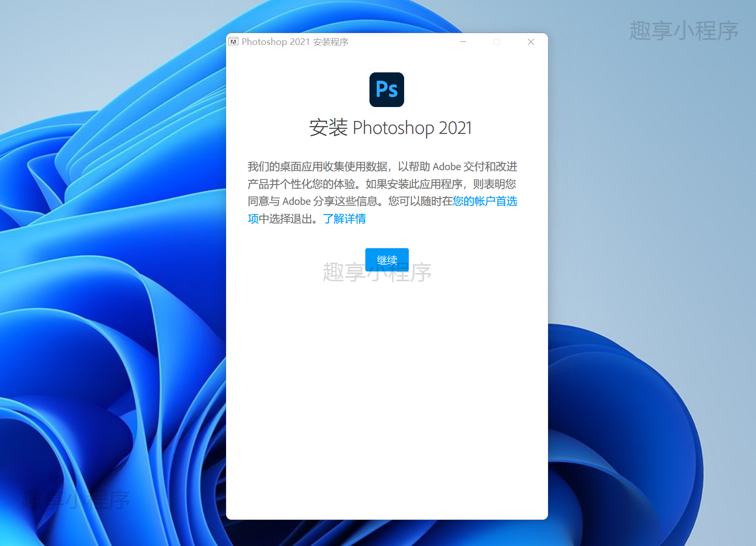756x546 pixels.
Task: Open the 您的帐户首选项 account preferences link
Action: (x=485, y=201)
